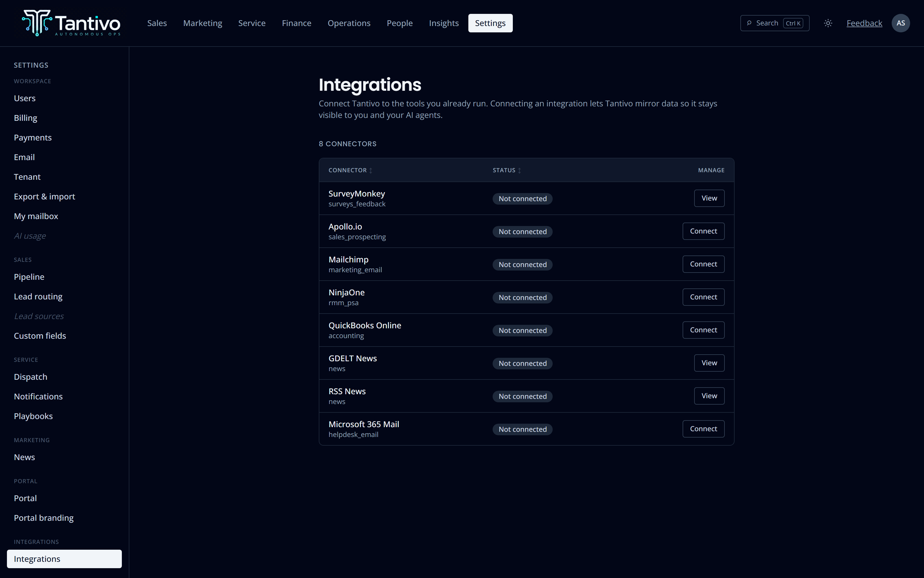Image resolution: width=924 pixels, height=578 pixels.
Task: Open Custom fields settings
Action: pos(64,336)
